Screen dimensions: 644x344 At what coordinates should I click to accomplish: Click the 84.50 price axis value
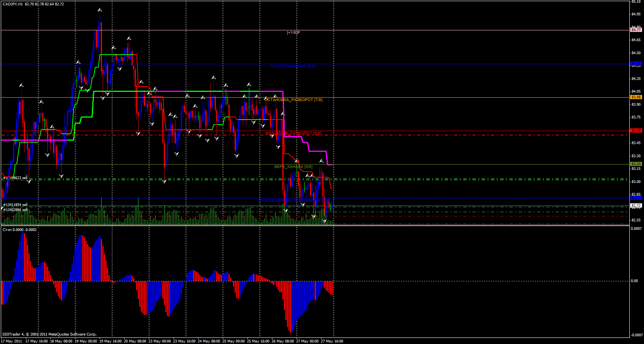(636, 53)
